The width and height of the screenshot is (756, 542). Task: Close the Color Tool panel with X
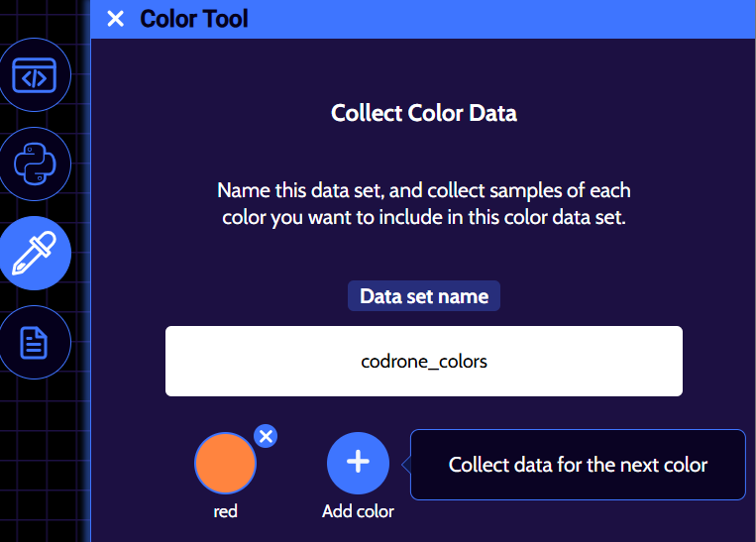[x=116, y=19]
